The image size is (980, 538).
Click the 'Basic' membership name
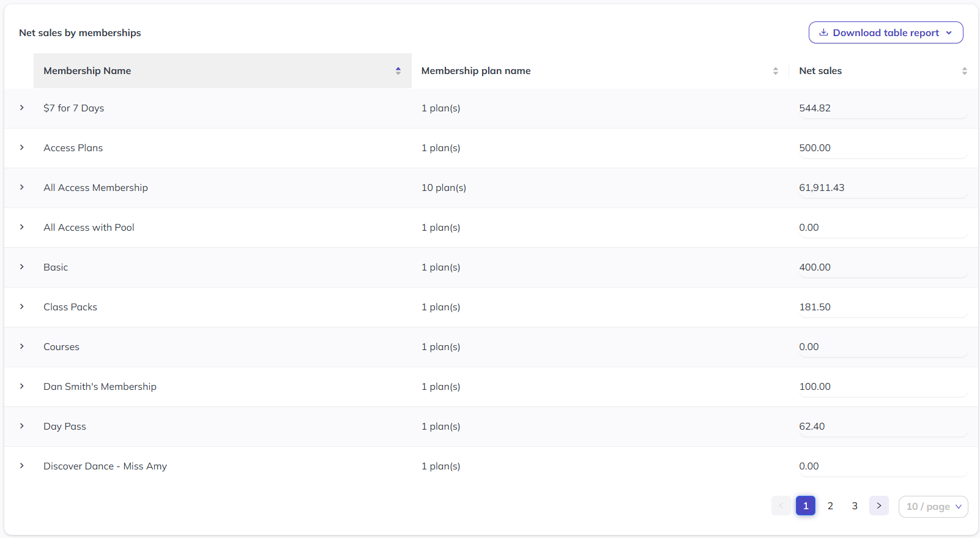56,267
